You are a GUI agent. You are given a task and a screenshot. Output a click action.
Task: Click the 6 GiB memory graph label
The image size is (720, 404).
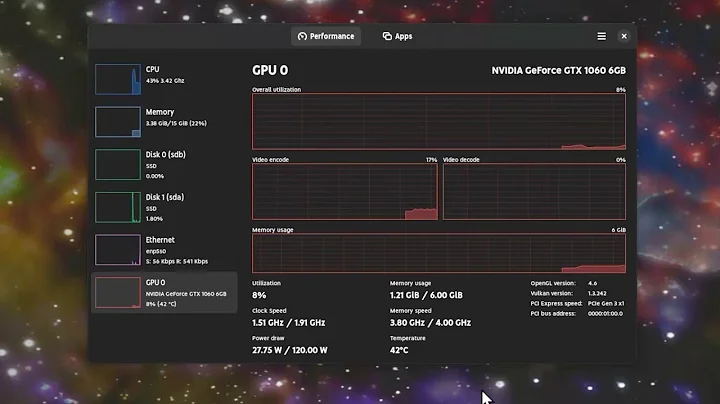point(619,230)
